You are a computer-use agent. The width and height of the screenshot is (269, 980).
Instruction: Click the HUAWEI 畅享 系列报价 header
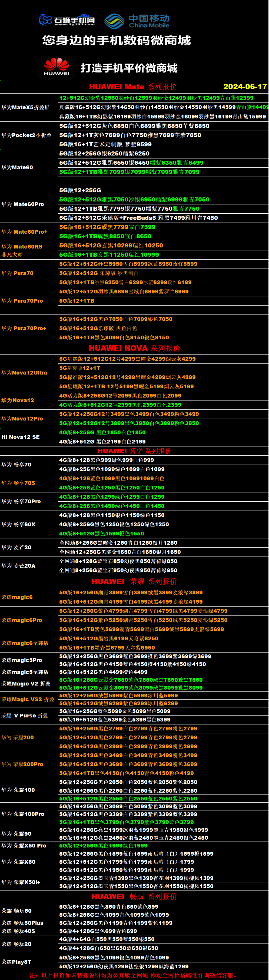[134, 451]
